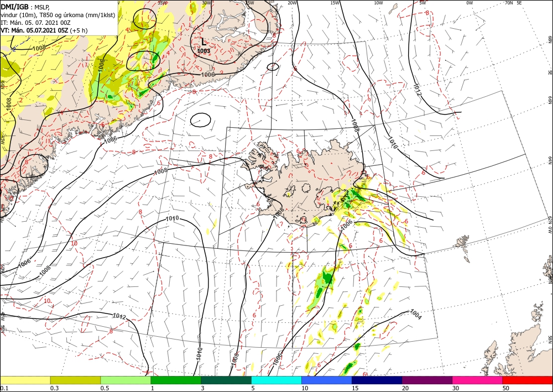This screenshot has height=392, width=553.
Task: Click the legend value '0.5'
Action: [105, 388]
